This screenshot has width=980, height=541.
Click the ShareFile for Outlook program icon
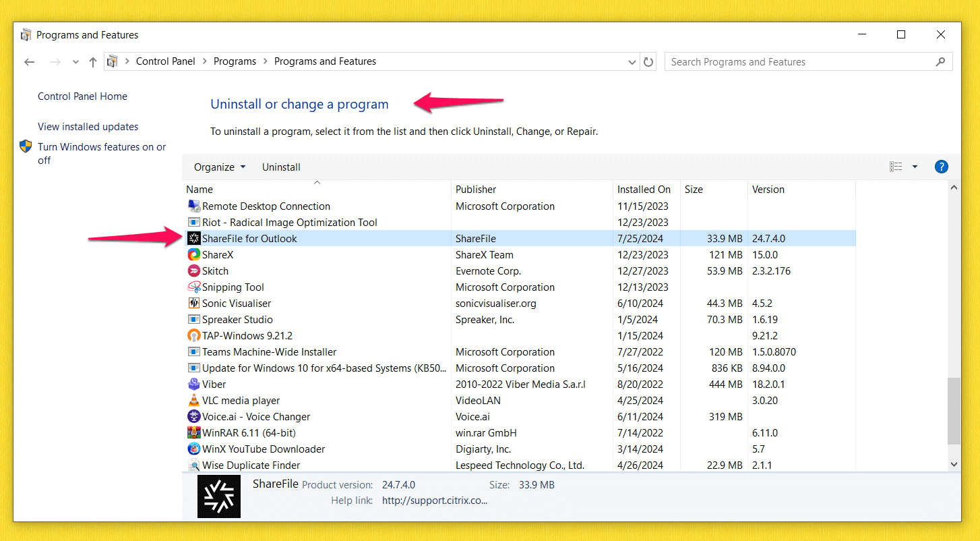[194, 238]
